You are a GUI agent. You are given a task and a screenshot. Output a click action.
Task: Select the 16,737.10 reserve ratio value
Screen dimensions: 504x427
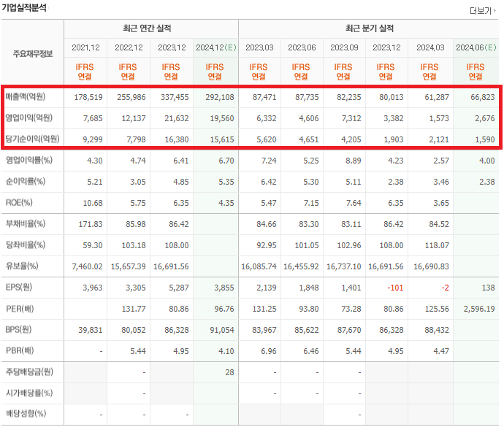[x=343, y=266]
